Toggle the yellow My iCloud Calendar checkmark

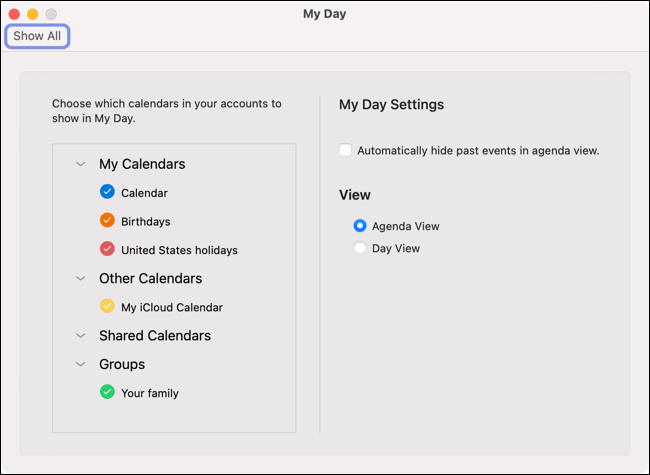click(107, 307)
